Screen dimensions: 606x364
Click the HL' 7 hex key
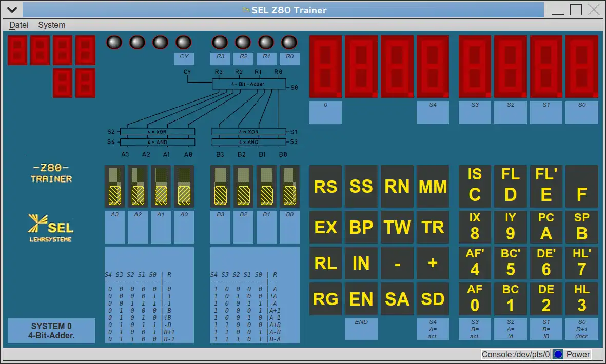[x=582, y=263]
